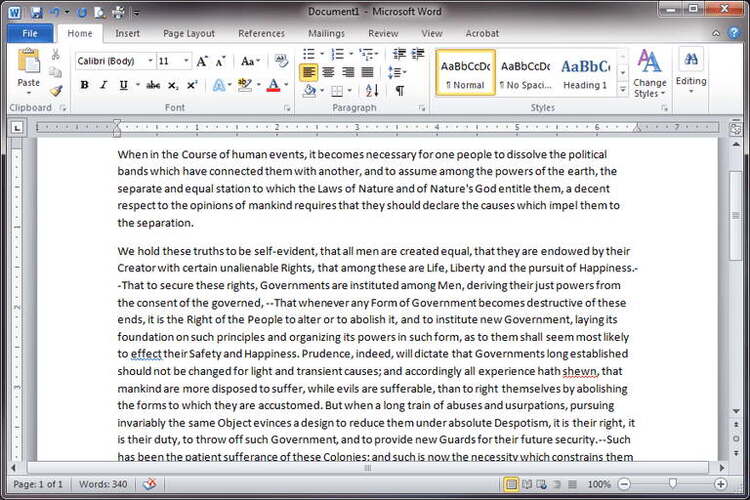
Task: Click the zoom slider handle
Action: point(672,484)
